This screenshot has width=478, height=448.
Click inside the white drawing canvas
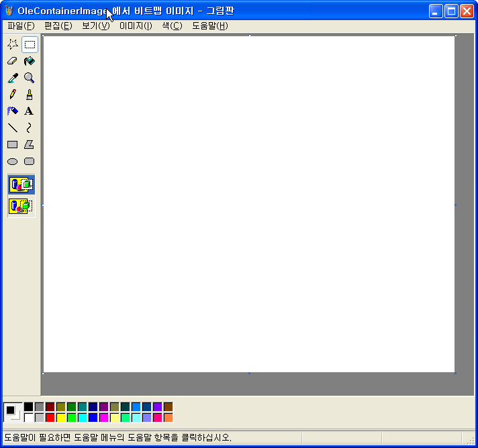point(249,204)
